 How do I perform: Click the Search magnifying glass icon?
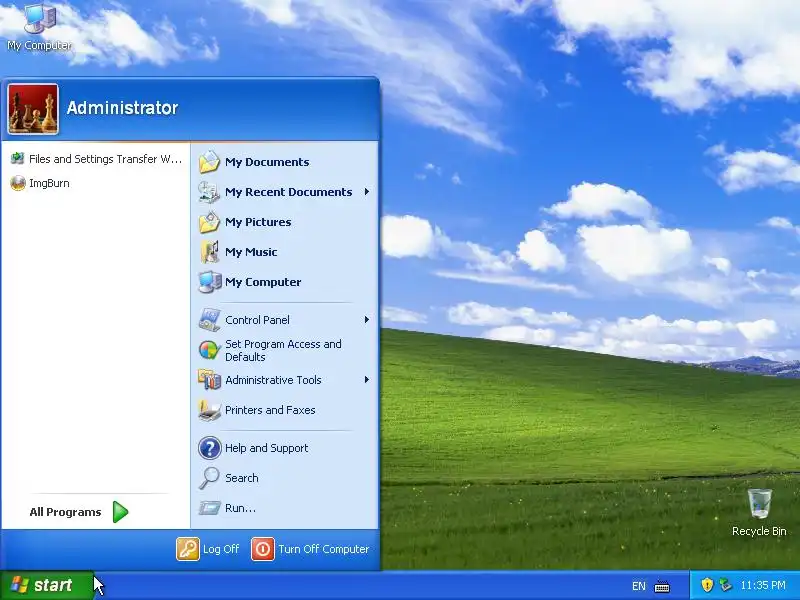[x=209, y=478]
